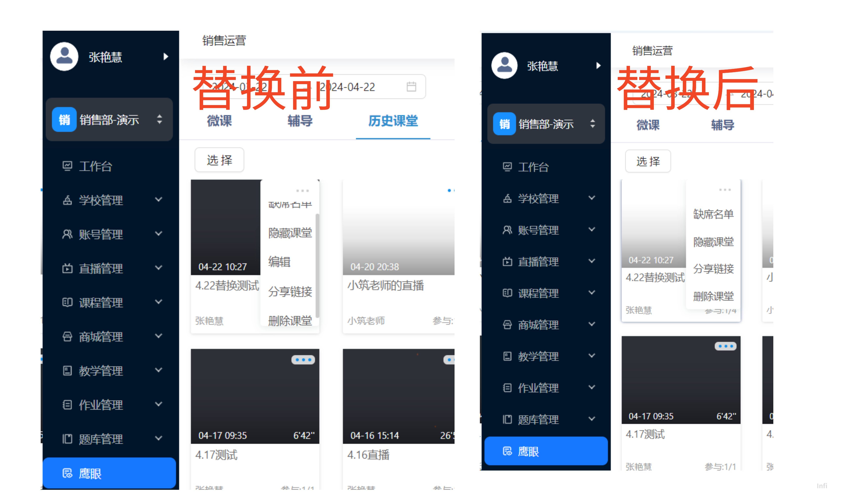Screen dimensions: 847x504
Task: Choose 删除课堂 in right panel menu
Action: (x=713, y=296)
